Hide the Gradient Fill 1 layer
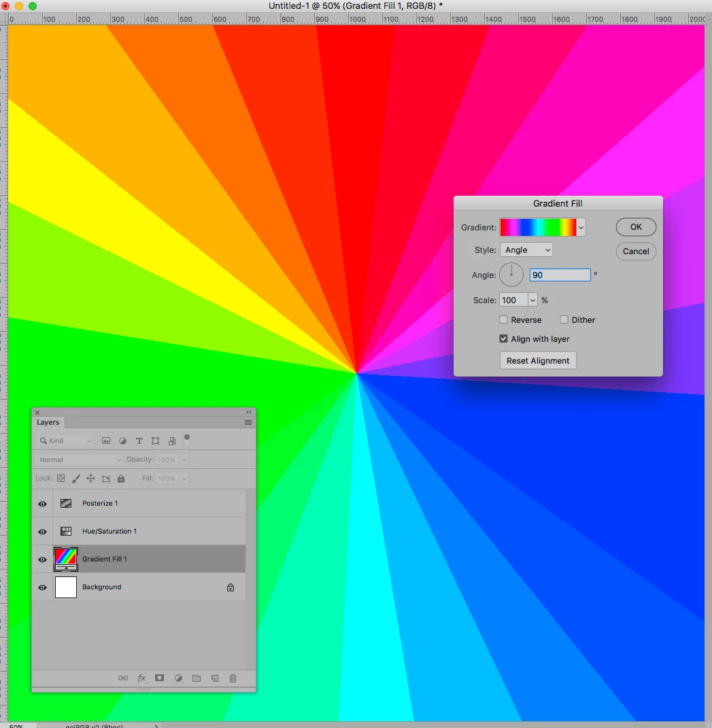The image size is (712, 728). [42, 559]
